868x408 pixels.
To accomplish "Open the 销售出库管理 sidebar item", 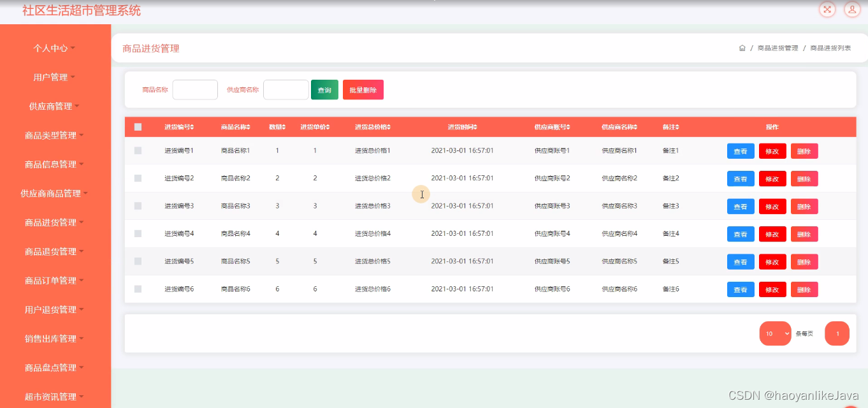I will [x=55, y=339].
